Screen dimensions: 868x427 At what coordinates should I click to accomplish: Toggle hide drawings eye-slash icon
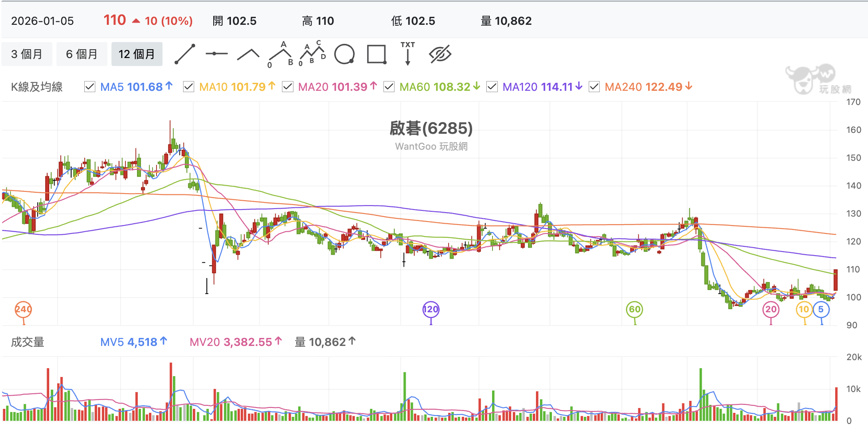click(x=440, y=54)
